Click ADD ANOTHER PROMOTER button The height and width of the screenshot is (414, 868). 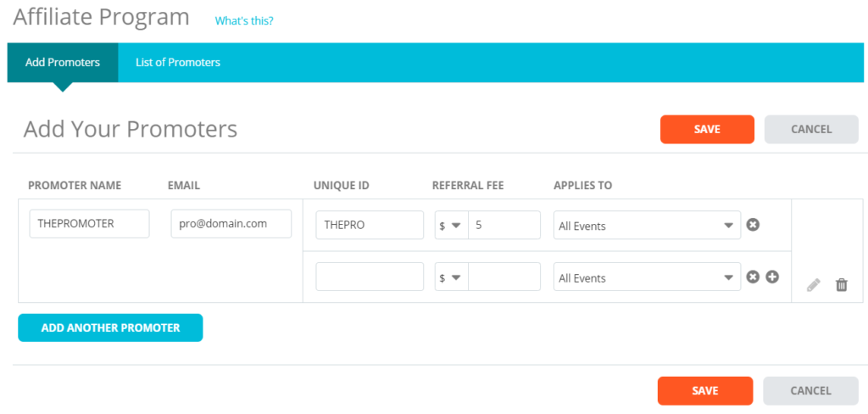(110, 327)
